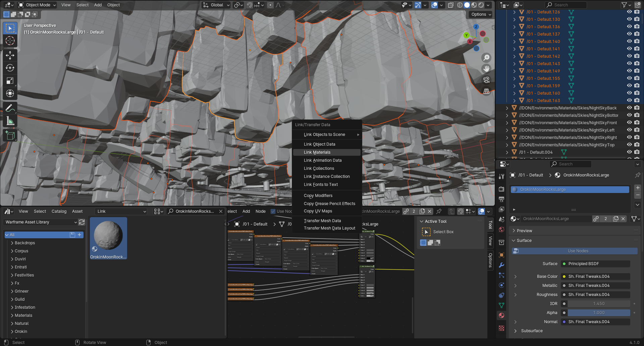Choose Transfer Mesh Data entry
The image size is (644, 346).
(x=327, y=221)
